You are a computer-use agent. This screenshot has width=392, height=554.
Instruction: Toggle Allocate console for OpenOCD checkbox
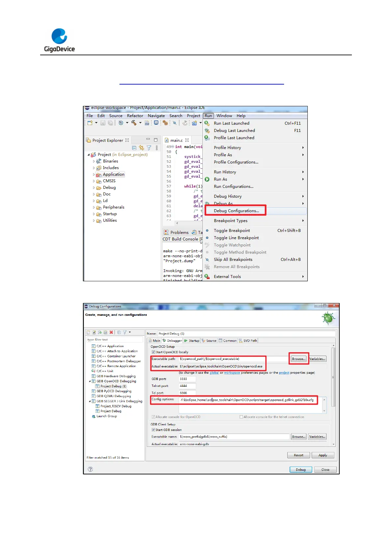(153, 417)
